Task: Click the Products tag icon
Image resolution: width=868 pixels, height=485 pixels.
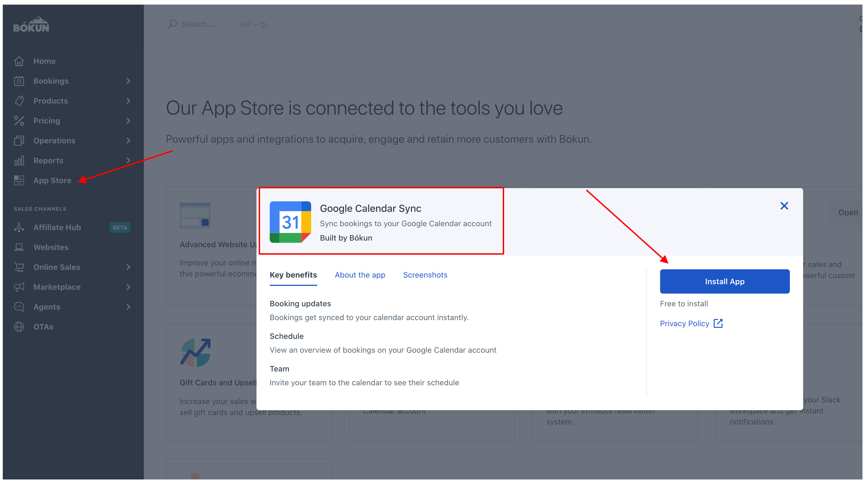Action: point(19,101)
